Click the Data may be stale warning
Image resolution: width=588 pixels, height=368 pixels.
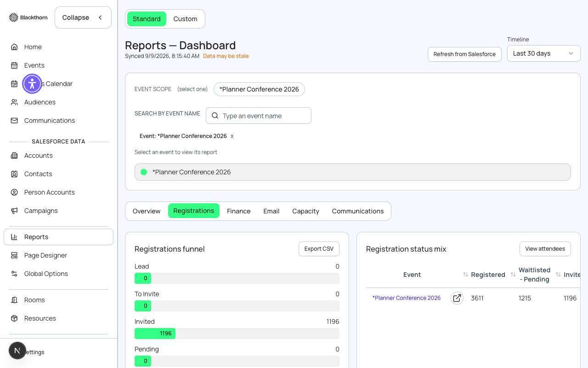tap(226, 56)
